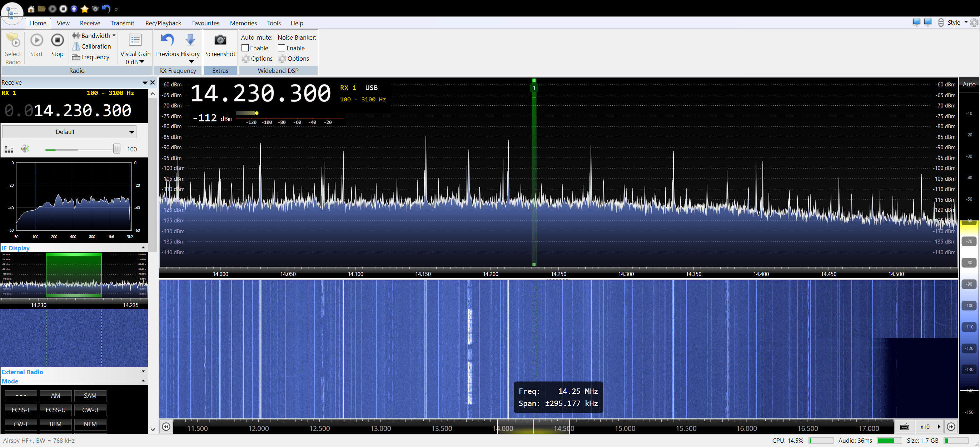The height and width of the screenshot is (447, 980).
Task: Enable the Noise Blanker checkbox
Action: 282,48
